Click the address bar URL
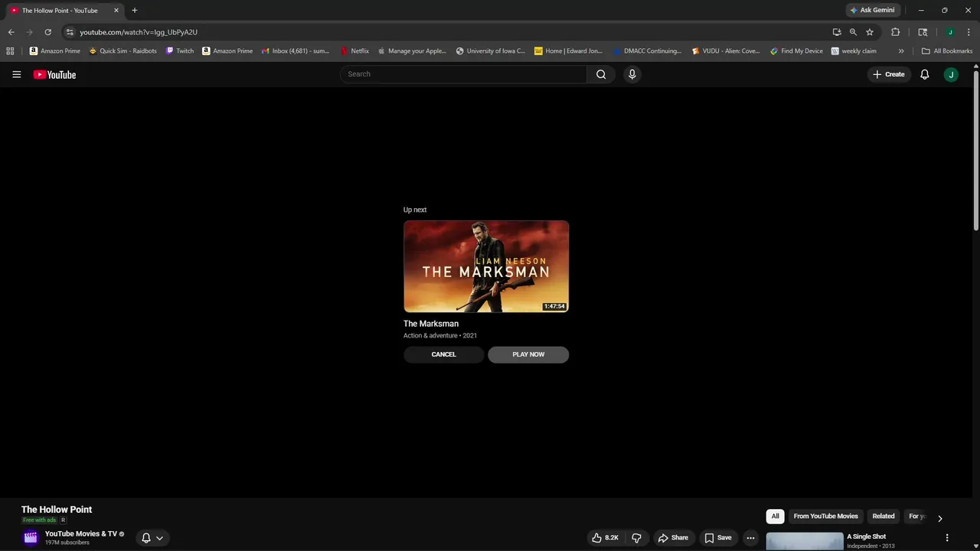980x551 pixels. 139,32
